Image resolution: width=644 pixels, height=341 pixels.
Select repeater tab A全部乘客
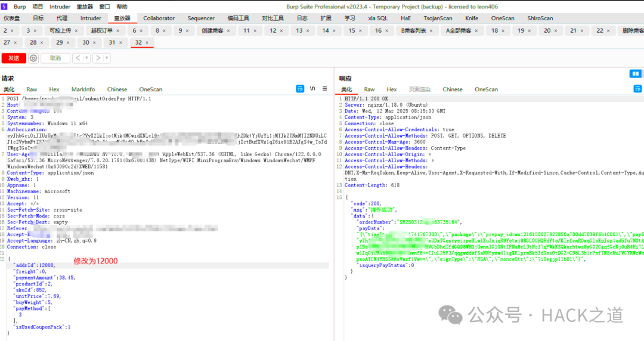[x=459, y=31]
